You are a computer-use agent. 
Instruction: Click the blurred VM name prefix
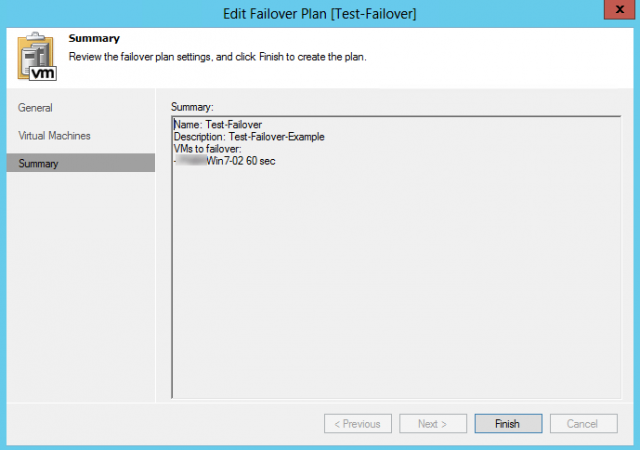pos(190,160)
